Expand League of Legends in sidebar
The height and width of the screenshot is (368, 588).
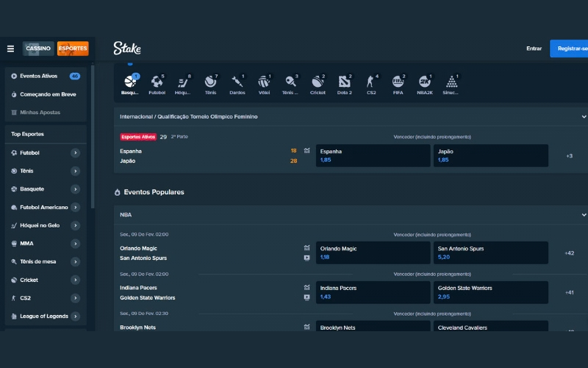pyautogui.click(x=76, y=316)
